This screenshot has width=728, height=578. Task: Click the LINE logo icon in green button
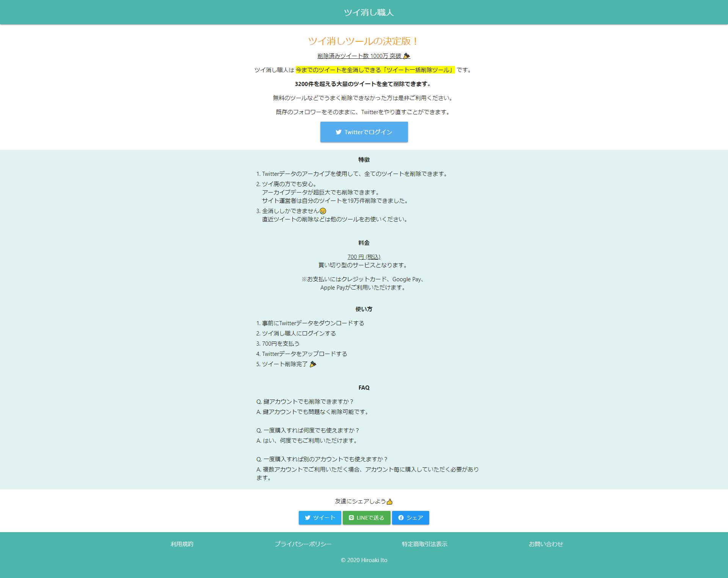351,518
